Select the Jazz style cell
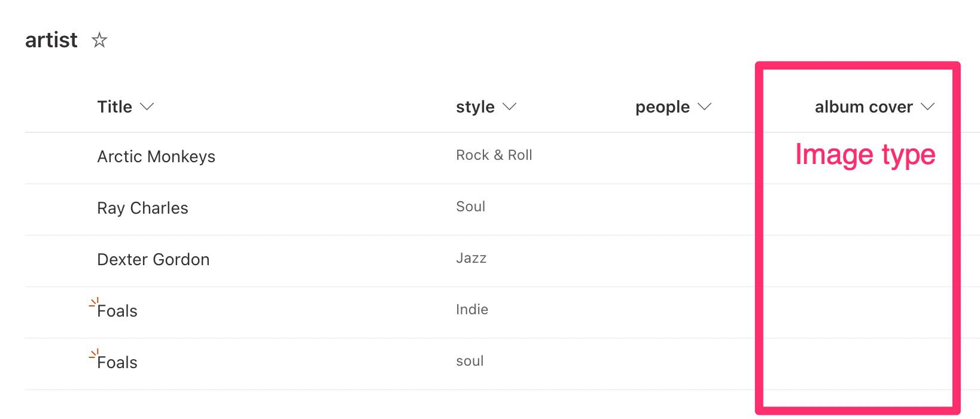This screenshot has height=419, width=980. 471,258
